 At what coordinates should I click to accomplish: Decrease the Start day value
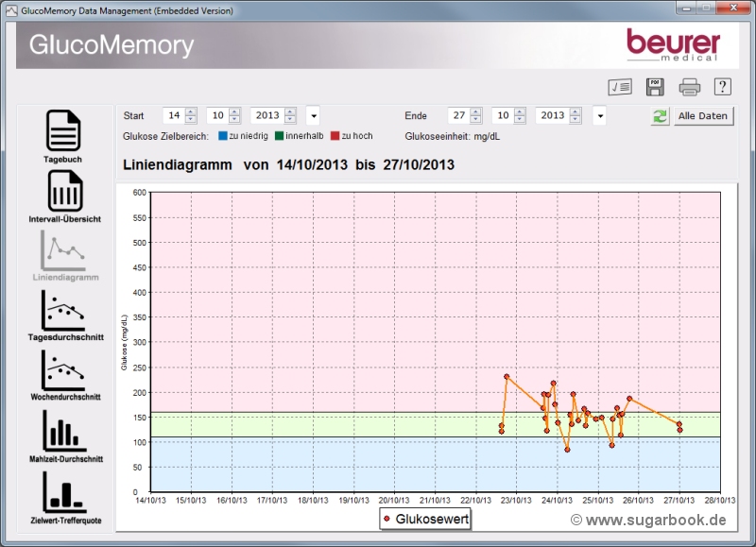pos(191,120)
